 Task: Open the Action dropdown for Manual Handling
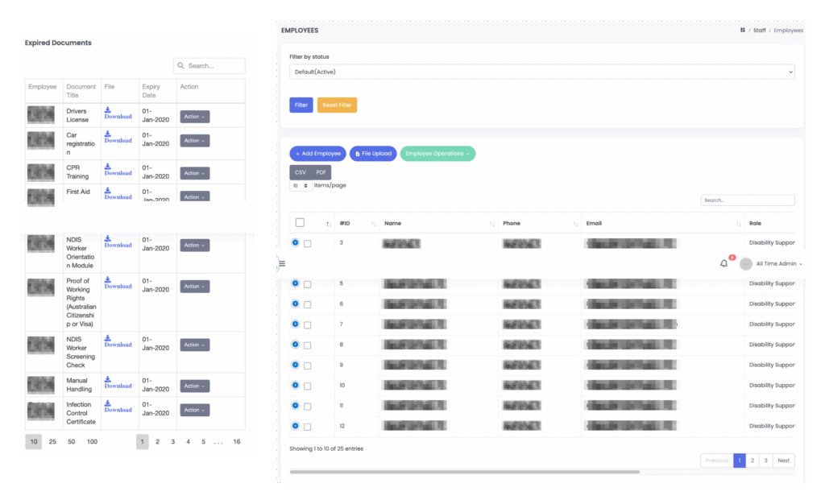point(194,386)
